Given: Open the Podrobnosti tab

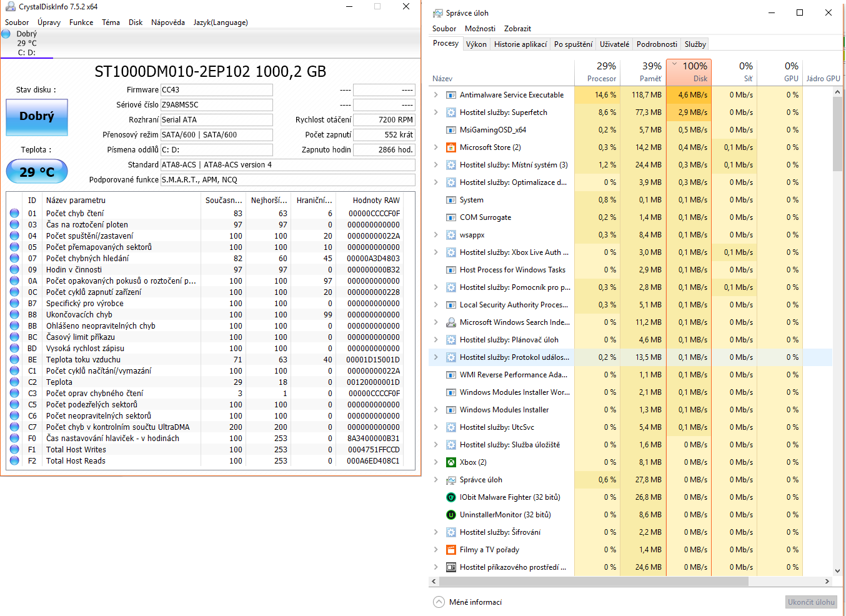Looking at the screenshot, I should [x=657, y=44].
